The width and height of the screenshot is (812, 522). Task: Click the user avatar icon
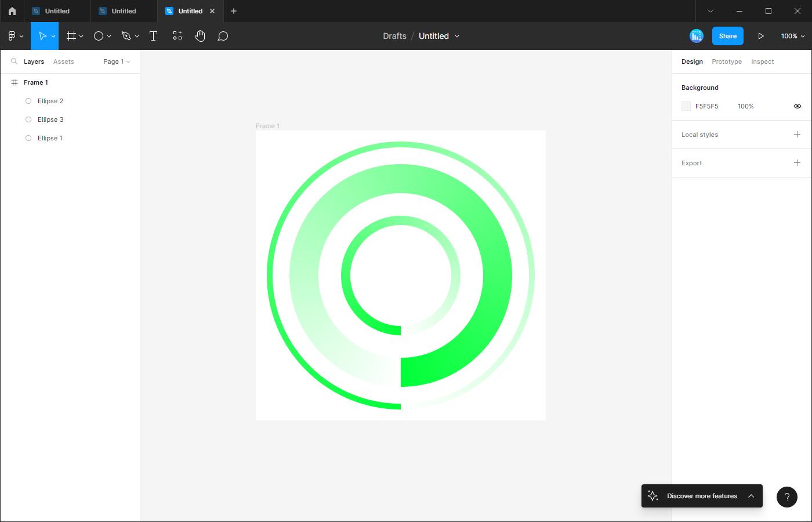[x=697, y=36]
